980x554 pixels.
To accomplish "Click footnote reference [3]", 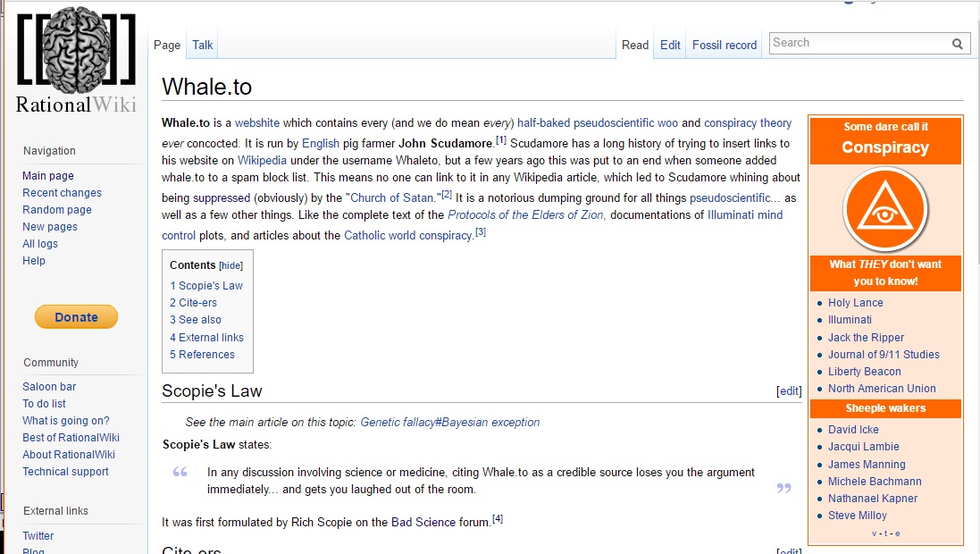I will click(x=481, y=232).
